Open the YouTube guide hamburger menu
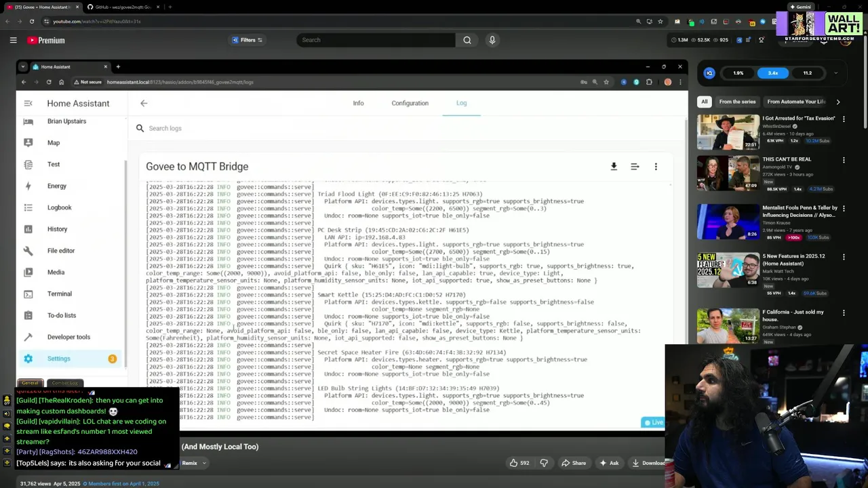868x488 pixels. click(x=13, y=40)
